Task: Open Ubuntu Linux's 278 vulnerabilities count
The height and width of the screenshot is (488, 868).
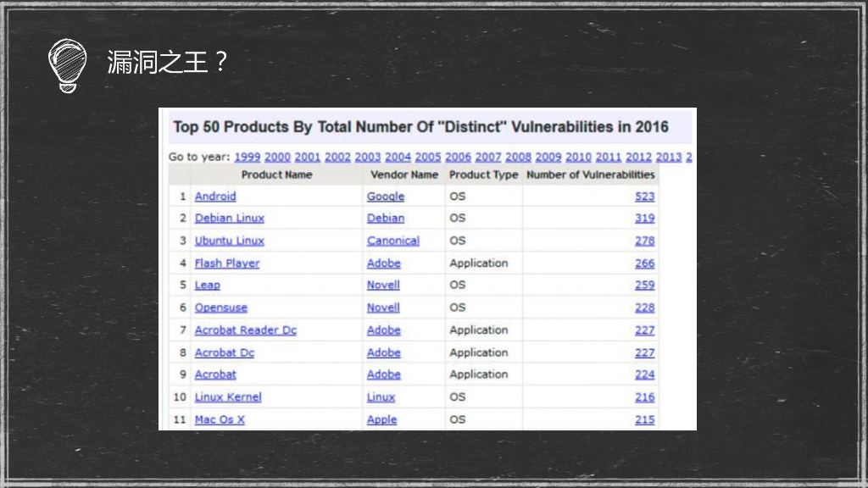Action: (644, 241)
